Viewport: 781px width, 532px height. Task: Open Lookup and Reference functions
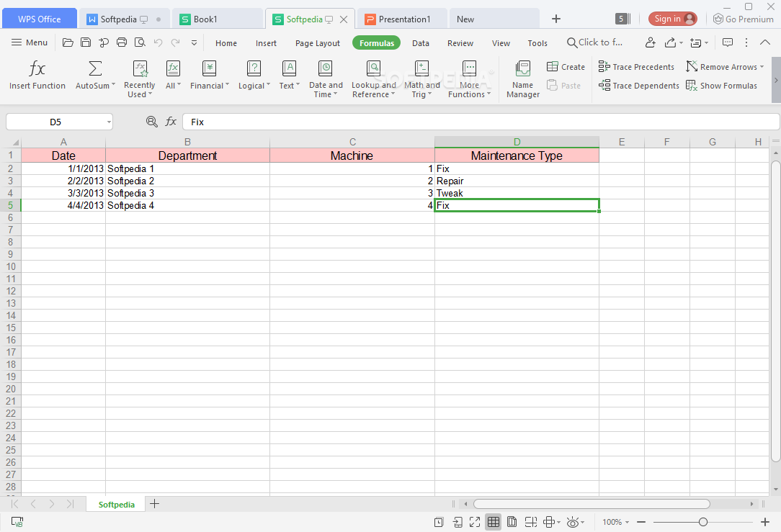373,78
